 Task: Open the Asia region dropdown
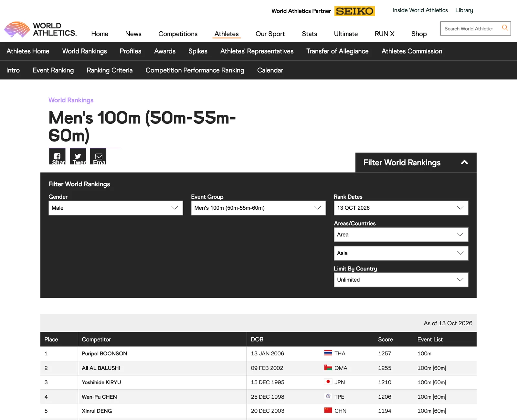click(401, 253)
